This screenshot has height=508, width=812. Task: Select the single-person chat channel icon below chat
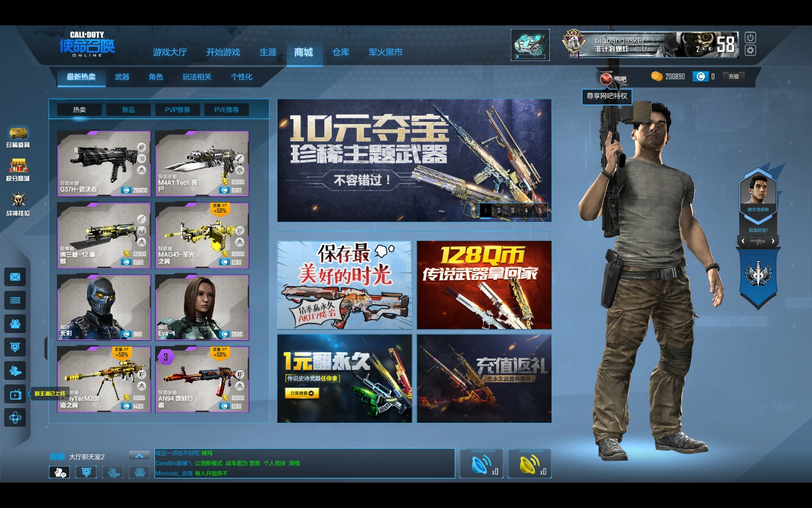tap(113, 472)
